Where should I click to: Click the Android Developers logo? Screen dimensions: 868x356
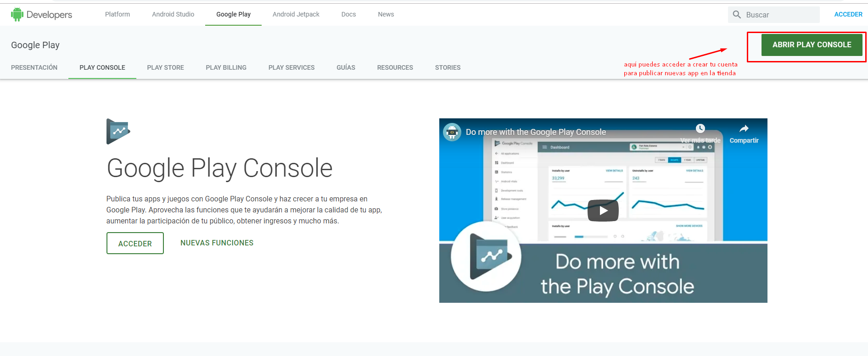coord(41,15)
